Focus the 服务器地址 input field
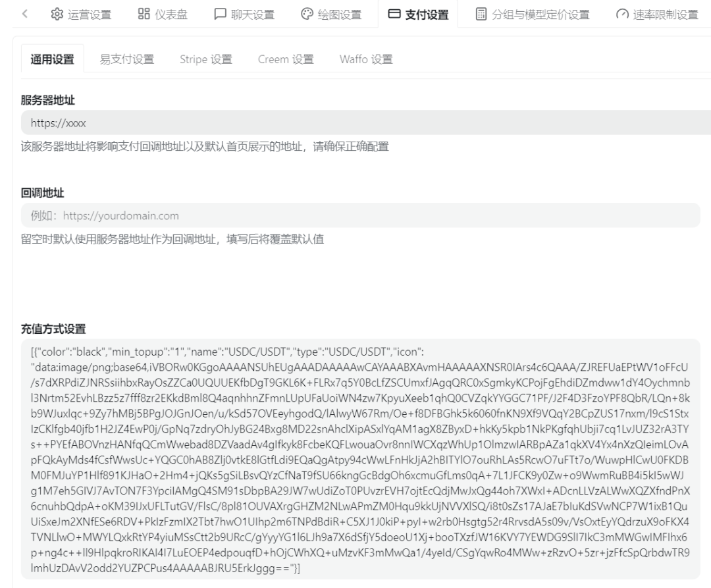 [x=365, y=122]
